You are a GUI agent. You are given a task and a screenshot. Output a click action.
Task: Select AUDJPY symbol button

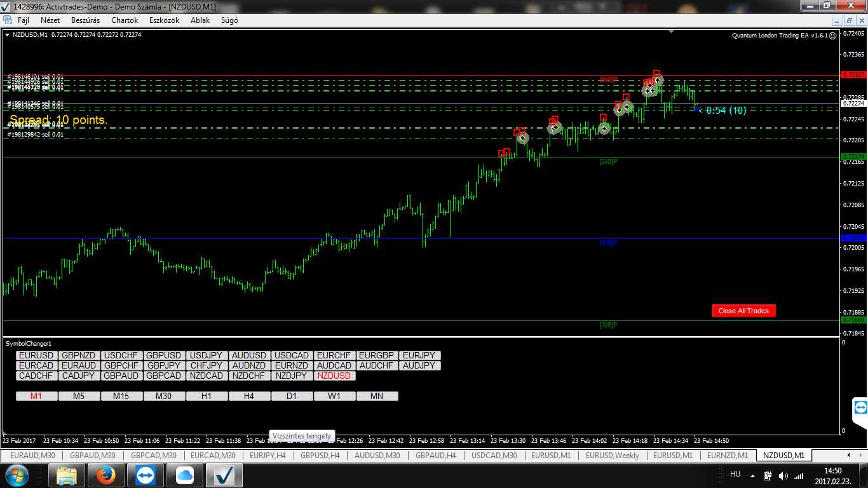(x=420, y=366)
